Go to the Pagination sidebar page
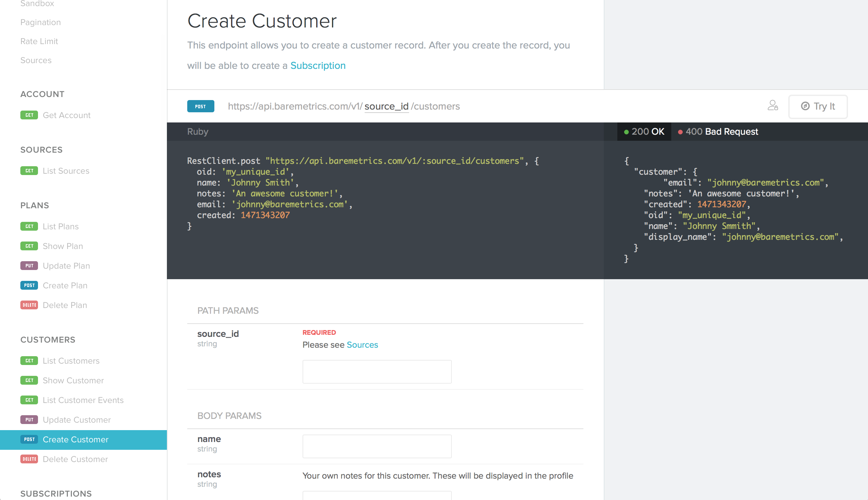The image size is (868, 500). click(x=40, y=22)
